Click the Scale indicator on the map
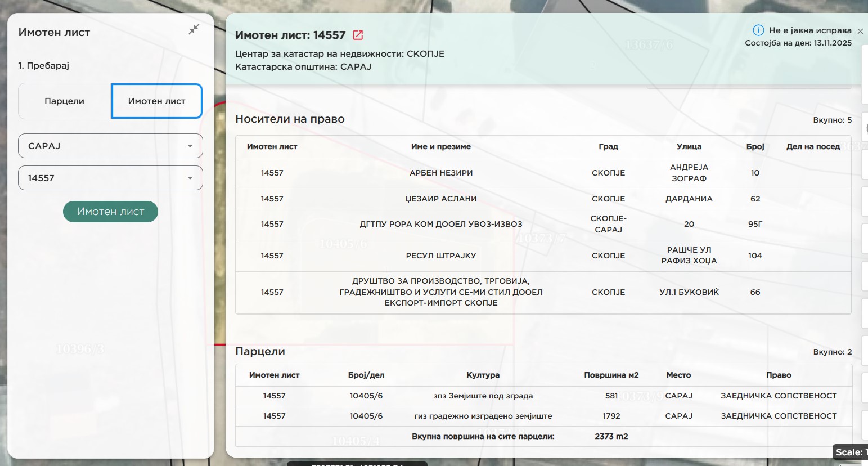This screenshot has width=868, height=466. point(851,452)
